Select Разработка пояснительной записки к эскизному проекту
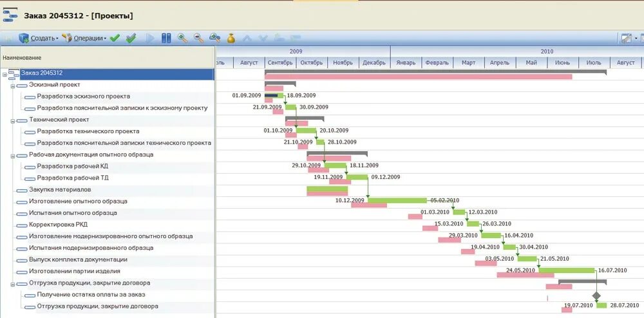The height and width of the screenshot is (318, 644). coord(122,108)
